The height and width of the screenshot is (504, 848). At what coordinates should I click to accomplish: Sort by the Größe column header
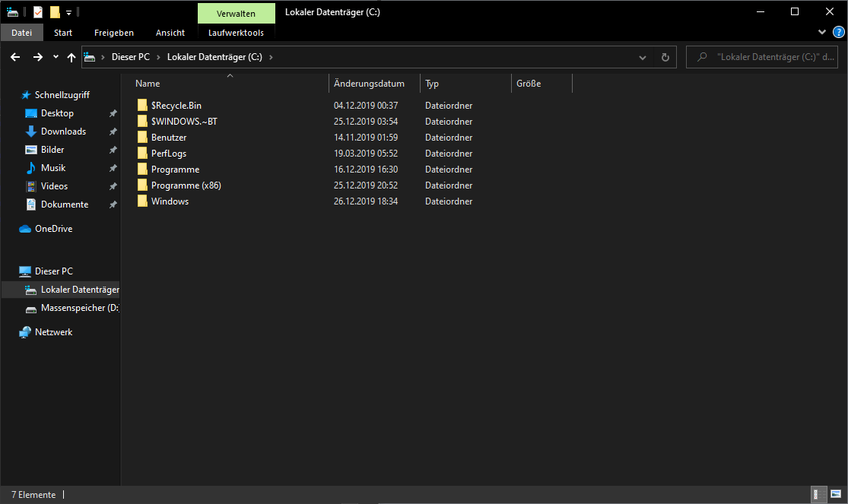pos(529,84)
